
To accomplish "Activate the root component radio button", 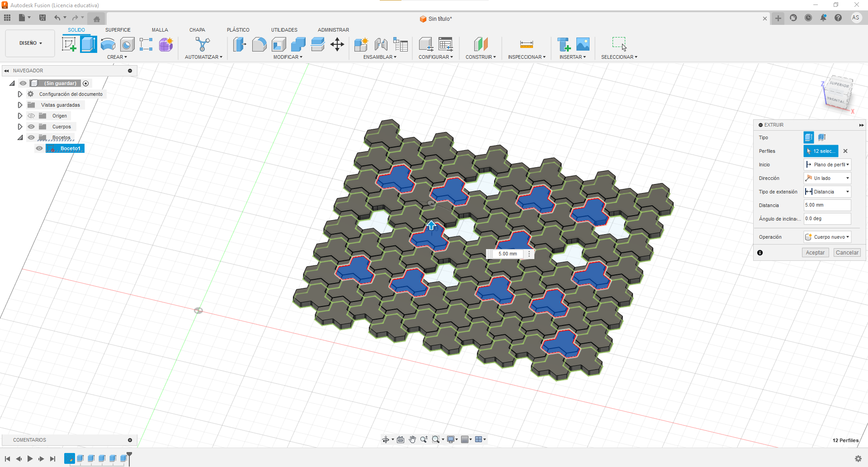I will click(x=86, y=84).
